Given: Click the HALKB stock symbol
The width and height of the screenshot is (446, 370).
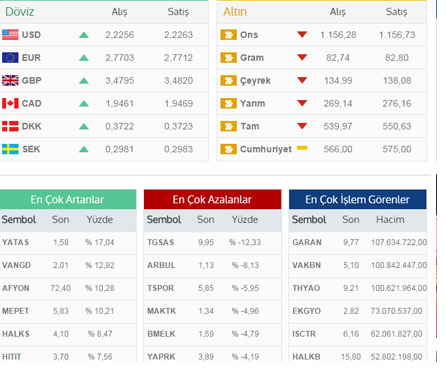Looking at the screenshot, I should tap(306, 357).
